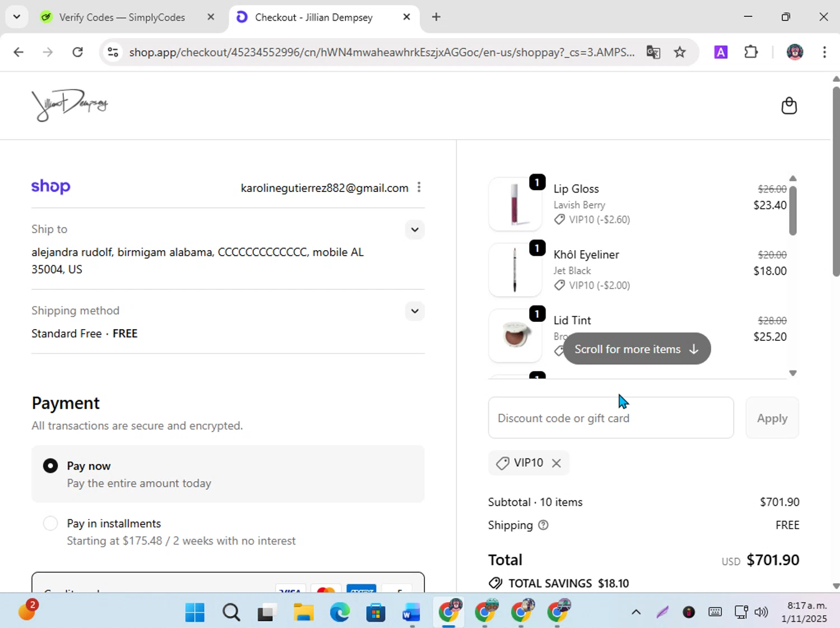Screen dimensions: 840x628
Task: Click the Discount code or gift card field
Action: pyautogui.click(x=611, y=418)
